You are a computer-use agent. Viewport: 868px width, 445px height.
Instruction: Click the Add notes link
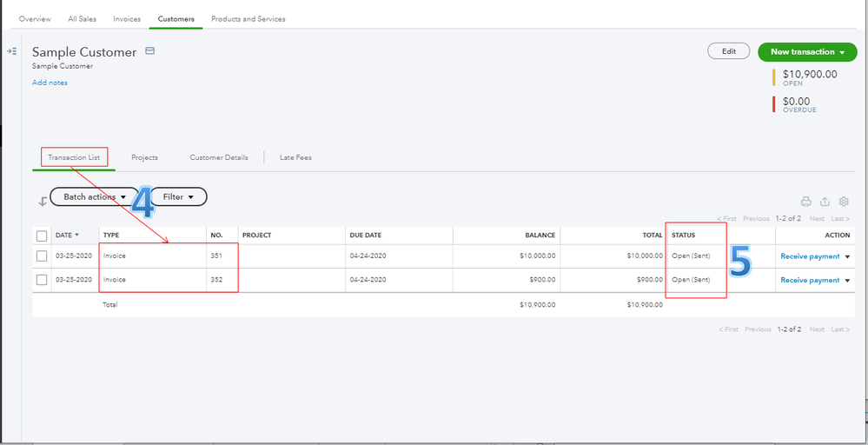tap(50, 83)
